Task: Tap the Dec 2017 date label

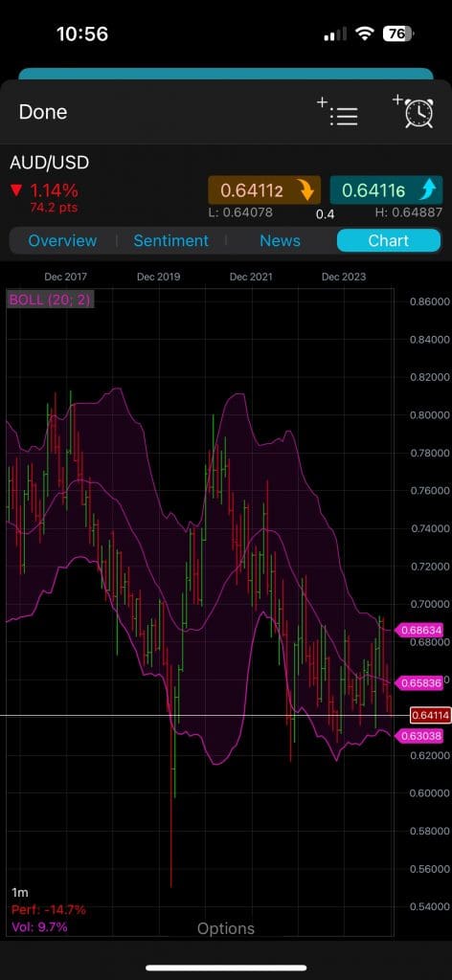Action: pyautogui.click(x=66, y=277)
